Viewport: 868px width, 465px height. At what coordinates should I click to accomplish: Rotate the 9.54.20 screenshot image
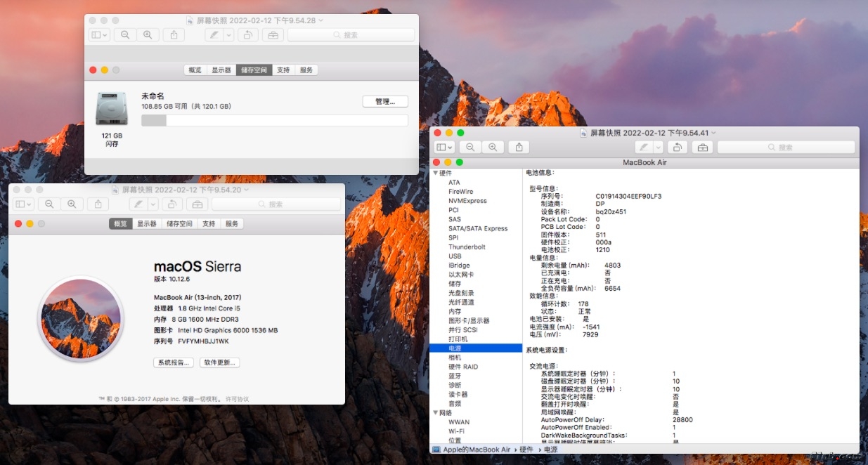pos(171,204)
